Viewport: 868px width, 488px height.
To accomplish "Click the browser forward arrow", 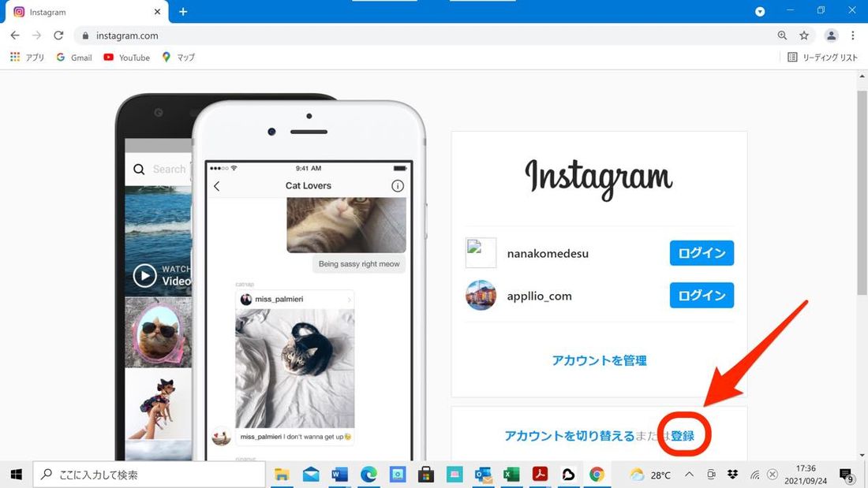I will (x=36, y=35).
